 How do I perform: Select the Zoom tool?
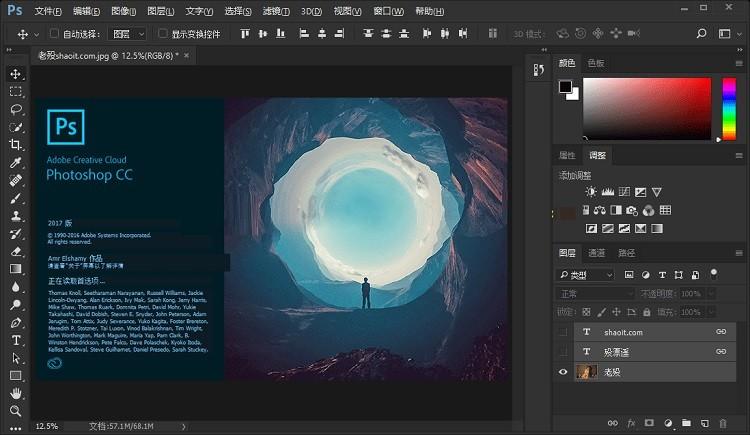click(15, 411)
